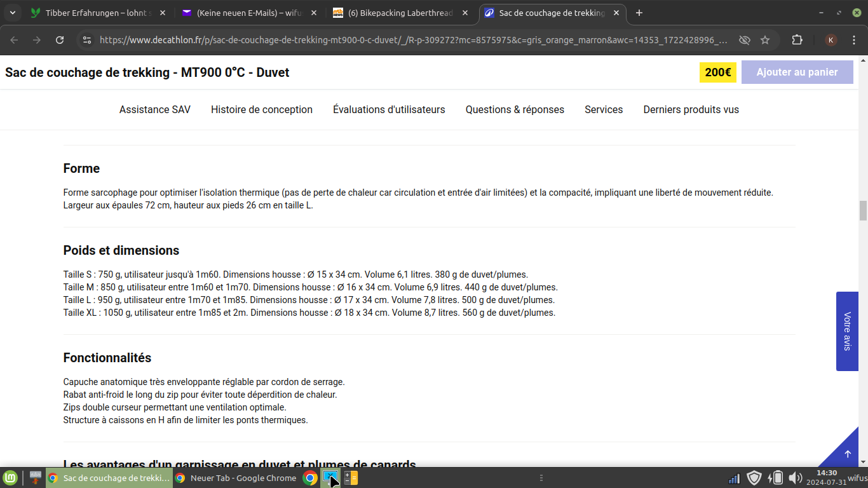Viewport: 868px width, 488px height.
Task: Close the Tibber Erfahrungen tab
Action: tap(163, 13)
